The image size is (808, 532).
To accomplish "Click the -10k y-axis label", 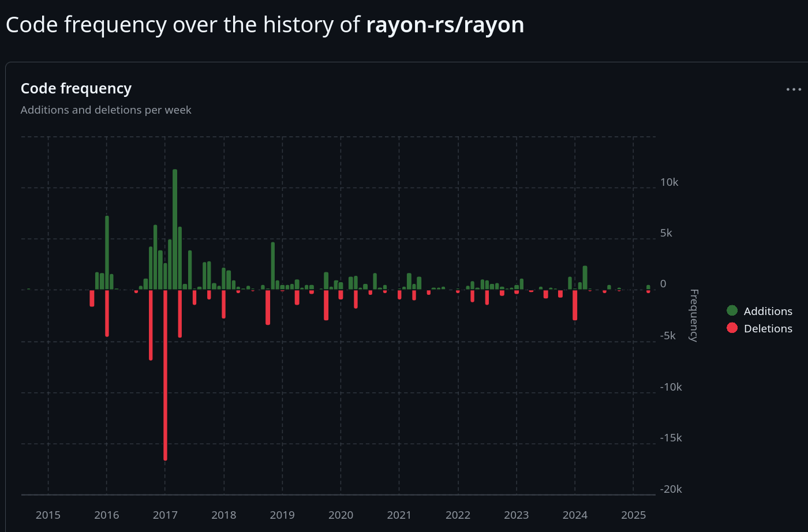I will click(671, 387).
